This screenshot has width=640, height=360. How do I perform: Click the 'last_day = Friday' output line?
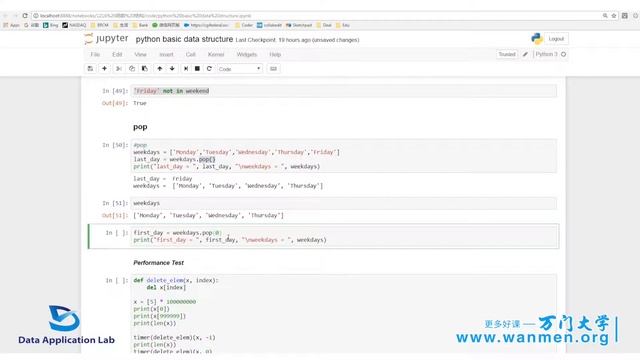point(162,179)
